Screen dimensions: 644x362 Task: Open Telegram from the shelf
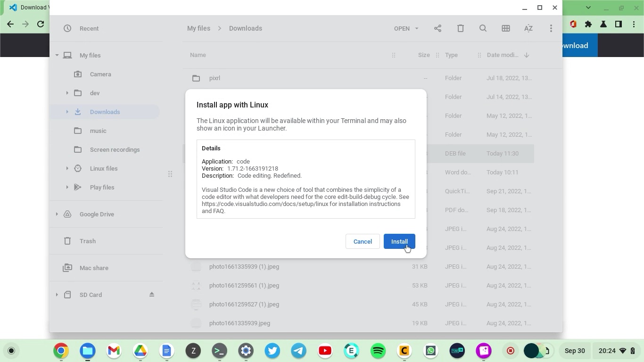(298, 351)
